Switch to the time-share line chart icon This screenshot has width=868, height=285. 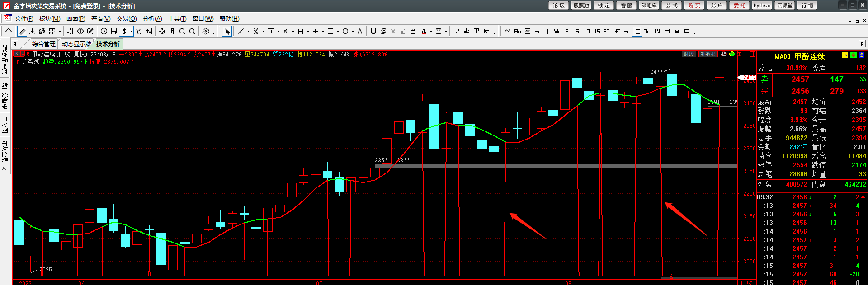(x=508, y=31)
